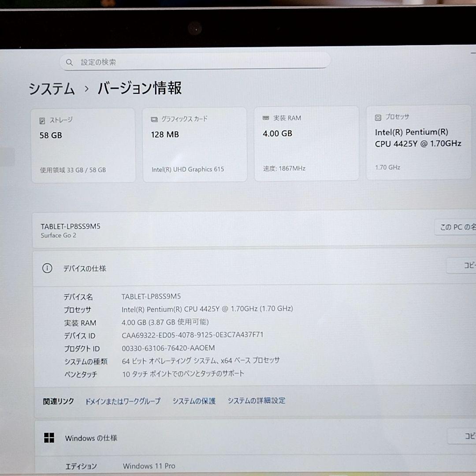Click the プロセッサ chip icon
The image size is (476, 476).
click(x=377, y=117)
